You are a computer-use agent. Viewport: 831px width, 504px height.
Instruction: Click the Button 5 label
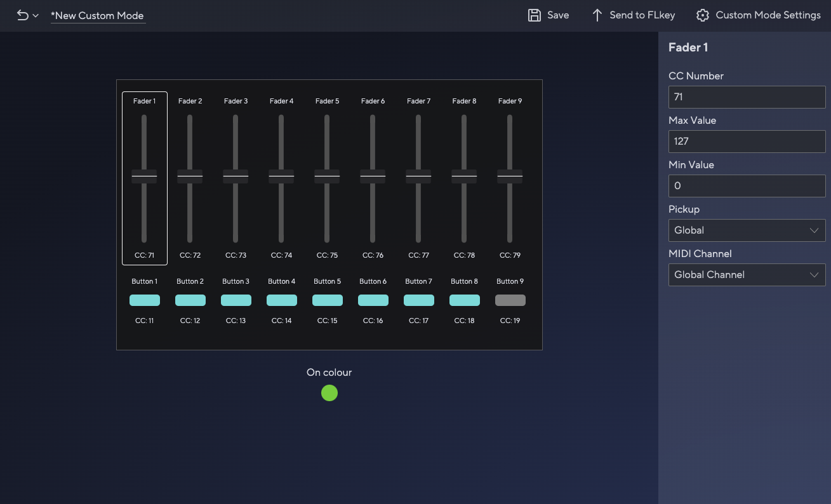coord(328,281)
